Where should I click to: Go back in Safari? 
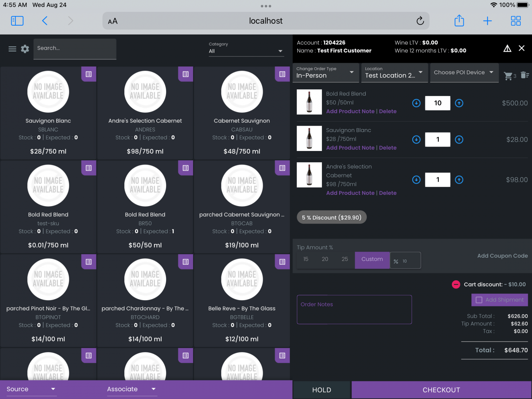point(45,21)
